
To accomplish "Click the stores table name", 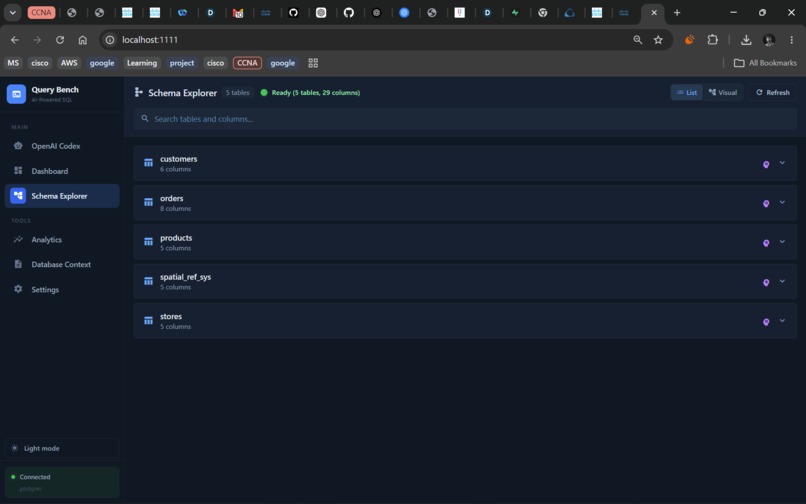I will [171, 317].
